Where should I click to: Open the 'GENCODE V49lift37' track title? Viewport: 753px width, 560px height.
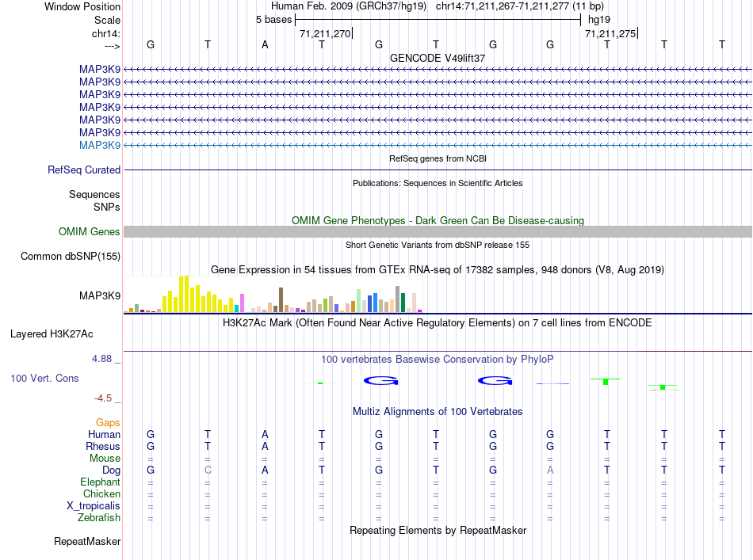point(438,58)
